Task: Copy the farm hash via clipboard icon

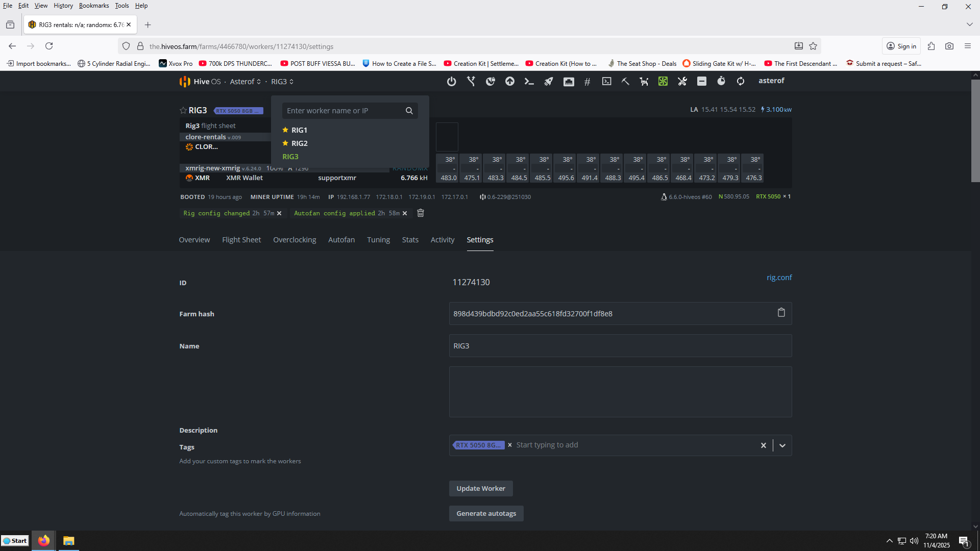Action: tap(781, 313)
